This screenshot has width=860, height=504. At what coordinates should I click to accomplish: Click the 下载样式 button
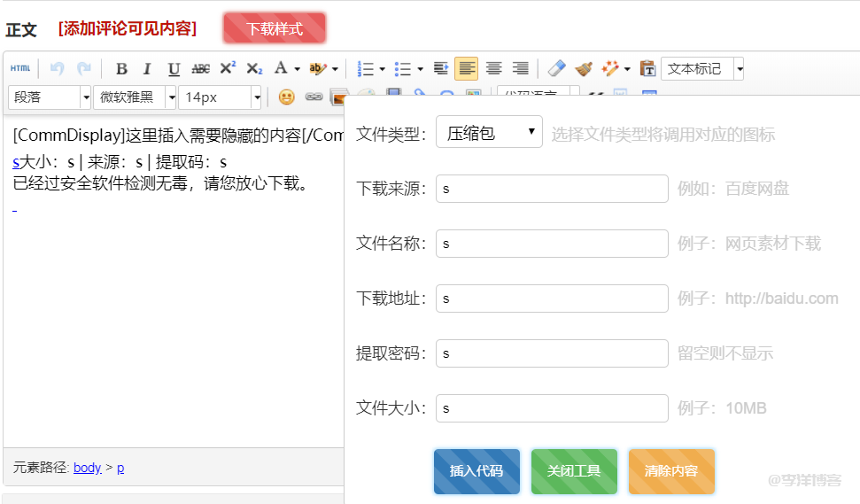tap(275, 28)
